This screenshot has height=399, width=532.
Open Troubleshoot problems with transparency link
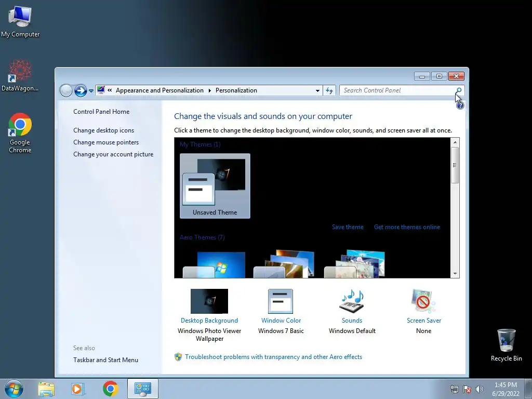pos(273,357)
